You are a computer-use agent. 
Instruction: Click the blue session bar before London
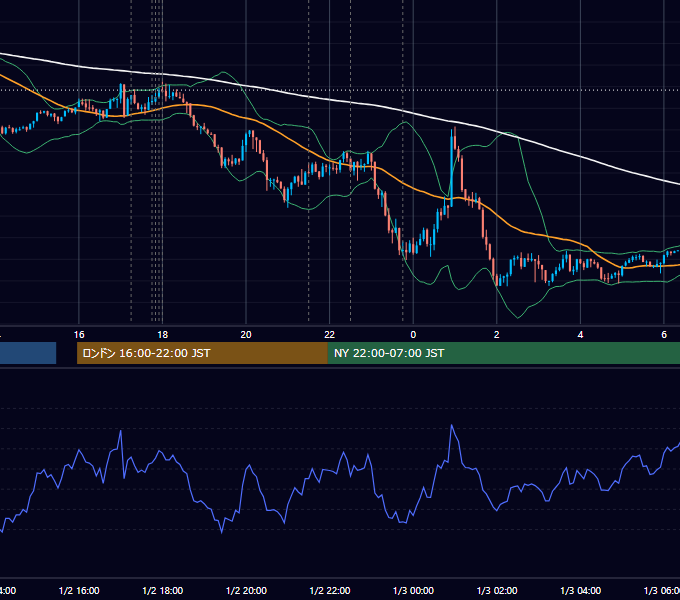coord(28,353)
